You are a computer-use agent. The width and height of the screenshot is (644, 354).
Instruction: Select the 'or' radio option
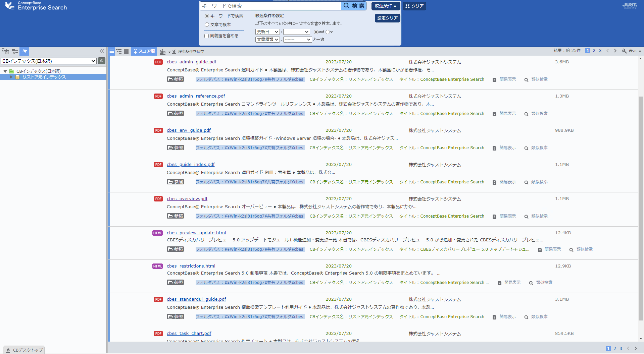[328, 32]
